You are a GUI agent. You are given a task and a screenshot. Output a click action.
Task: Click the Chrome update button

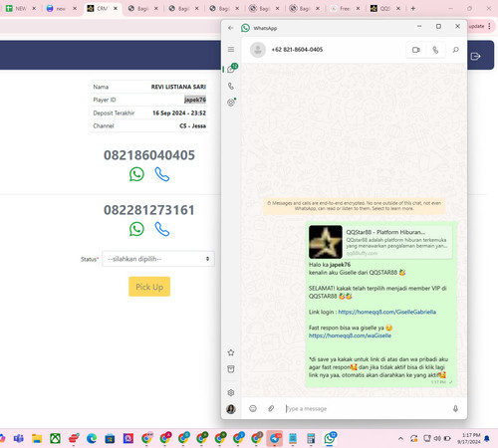[476, 26]
